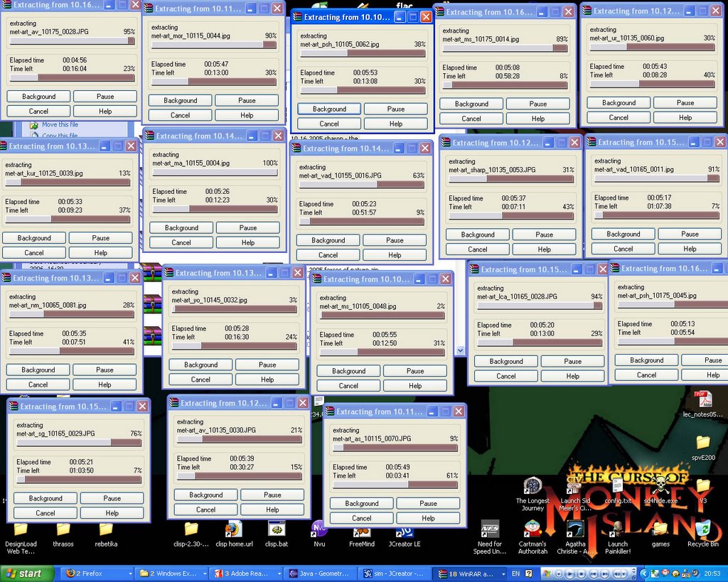
Task: Click the Gmail notifier tray icon
Action: pos(665,573)
